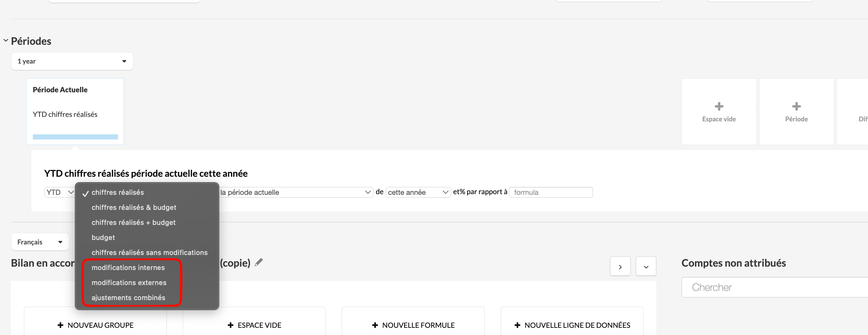Add an ESPACE VIDE row
868x335 pixels.
tap(254, 325)
